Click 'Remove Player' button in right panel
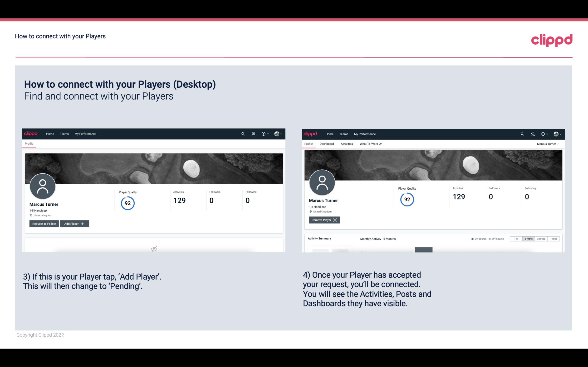This screenshot has height=367, width=588. pyautogui.click(x=324, y=220)
